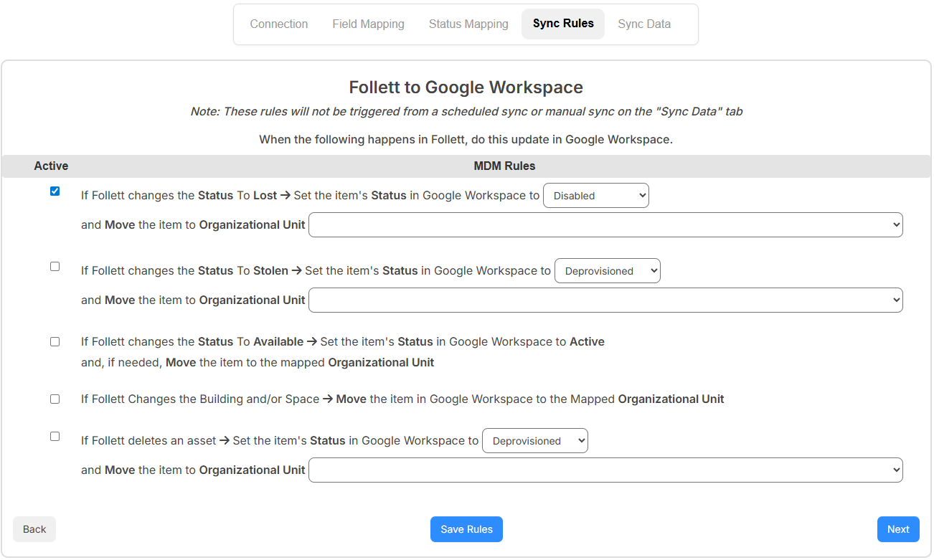934x560 pixels.
Task: Activate the deleted asset rule
Action: (x=55, y=436)
